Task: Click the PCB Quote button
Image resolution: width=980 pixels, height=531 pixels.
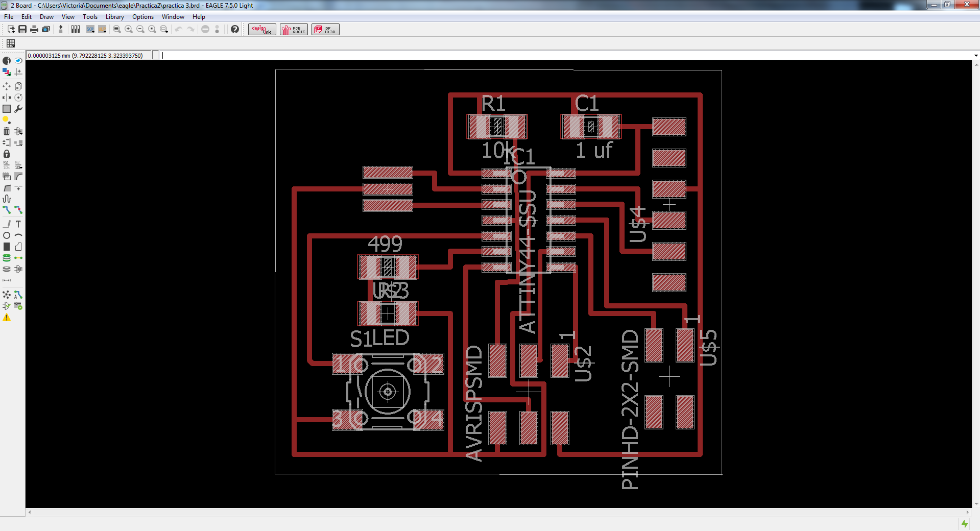Action: 294,29
